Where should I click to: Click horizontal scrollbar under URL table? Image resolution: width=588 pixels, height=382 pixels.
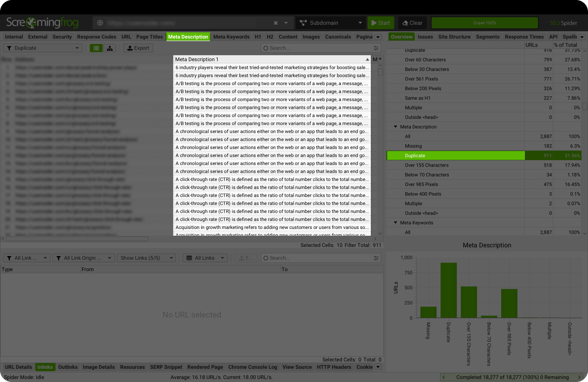pos(77,239)
